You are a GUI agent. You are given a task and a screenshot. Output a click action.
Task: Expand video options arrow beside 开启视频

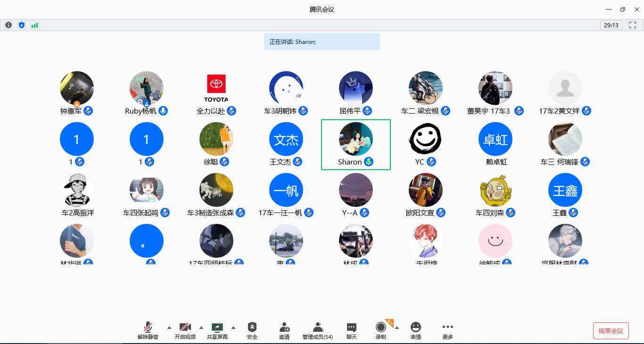click(201, 328)
